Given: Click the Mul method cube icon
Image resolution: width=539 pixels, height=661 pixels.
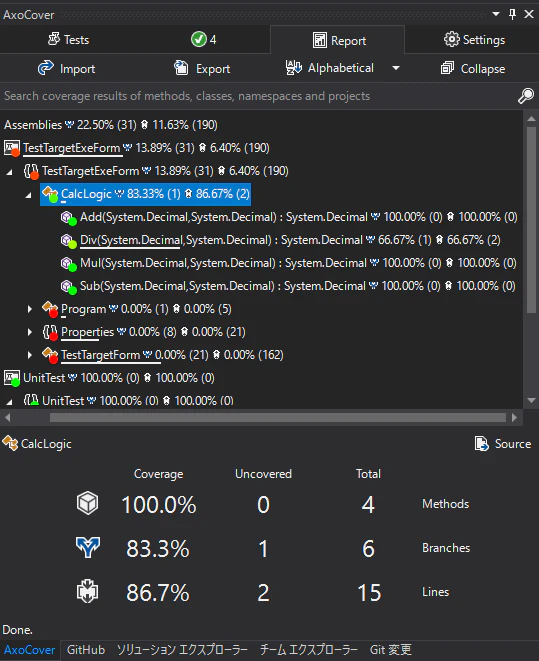Looking at the screenshot, I should (69, 263).
